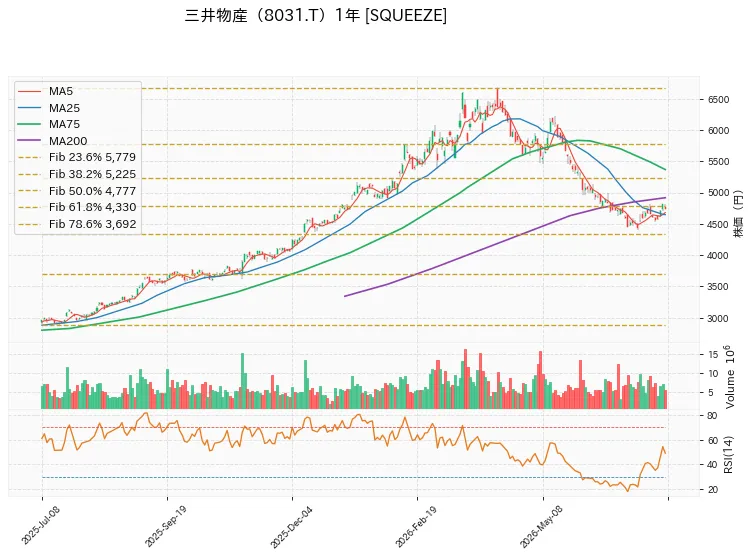Image resolution: width=752 pixels, height=558 pixels.
Task: Click the blue MA25 line sample in legend
Action: coord(30,108)
